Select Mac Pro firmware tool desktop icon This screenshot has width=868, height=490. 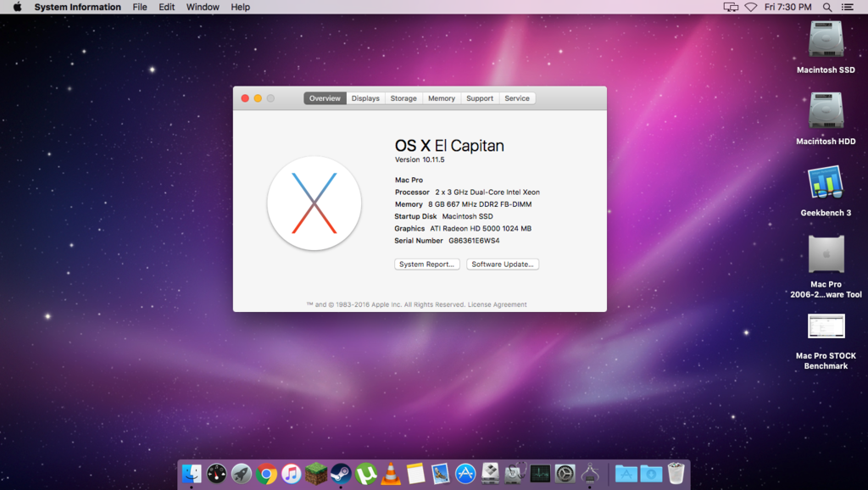click(x=826, y=254)
